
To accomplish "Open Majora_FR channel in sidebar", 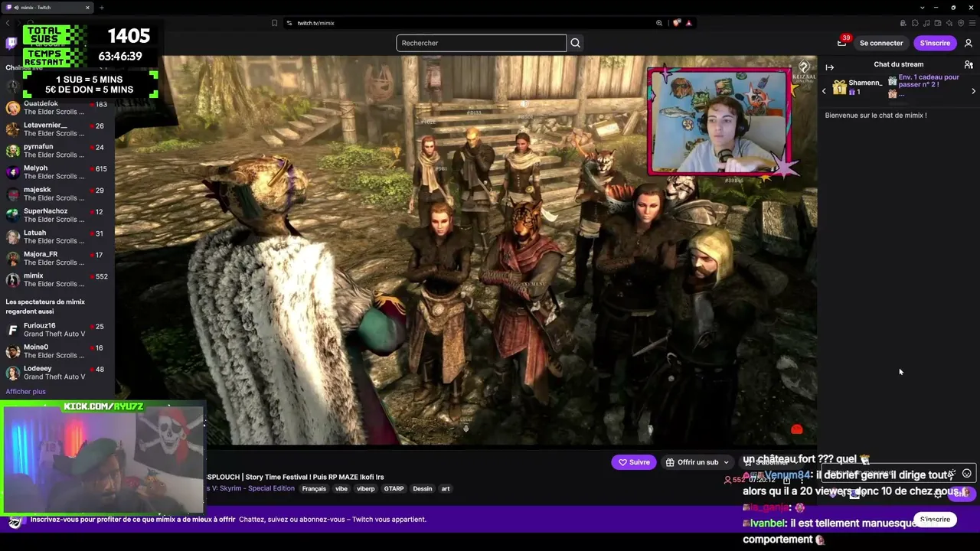I will click(x=57, y=258).
